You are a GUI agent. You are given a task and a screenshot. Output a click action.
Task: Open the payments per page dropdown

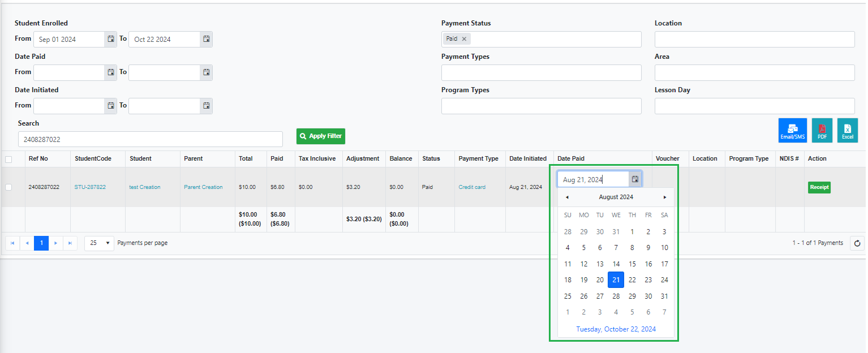[99, 243]
